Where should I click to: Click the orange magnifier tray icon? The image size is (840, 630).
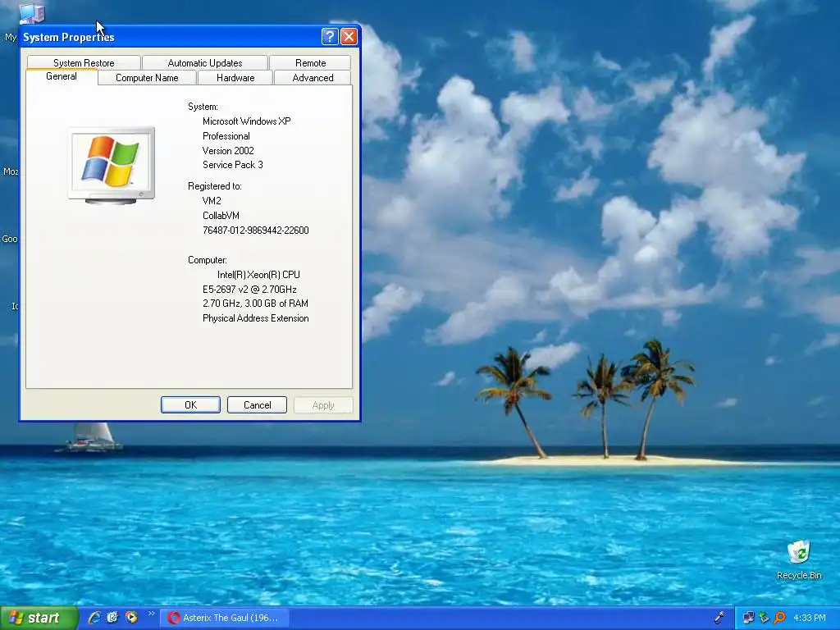click(779, 618)
